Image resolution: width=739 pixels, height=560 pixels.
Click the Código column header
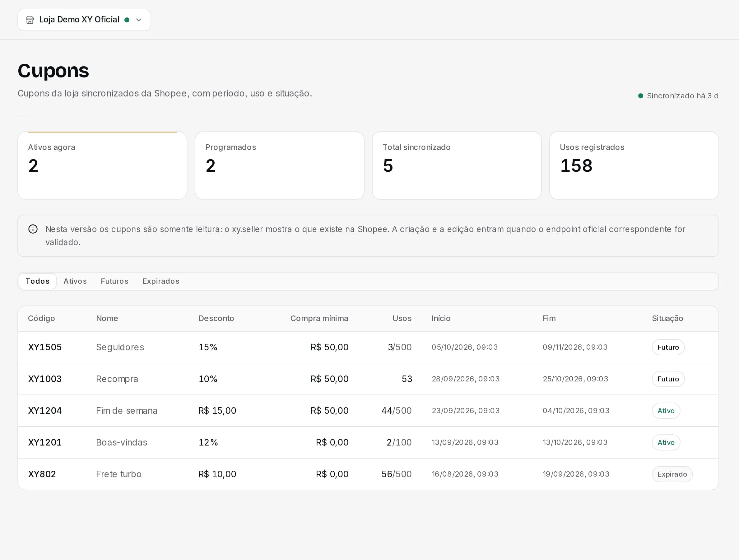[41, 319]
